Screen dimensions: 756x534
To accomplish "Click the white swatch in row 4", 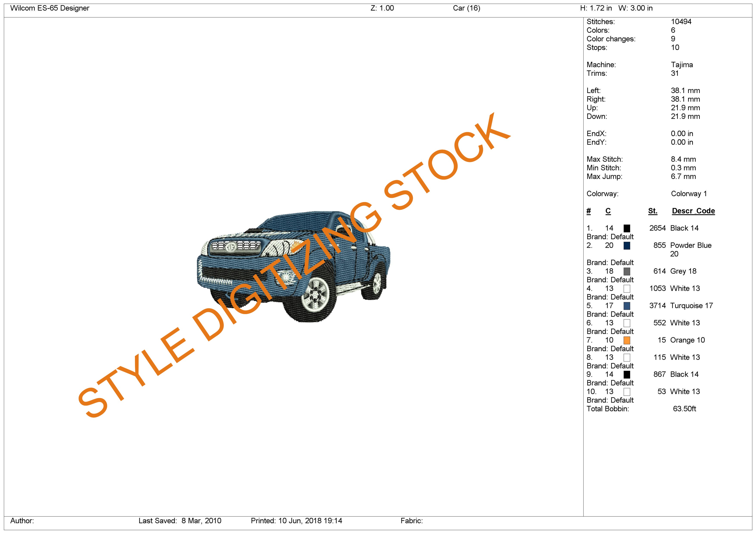I will [627, 289].
